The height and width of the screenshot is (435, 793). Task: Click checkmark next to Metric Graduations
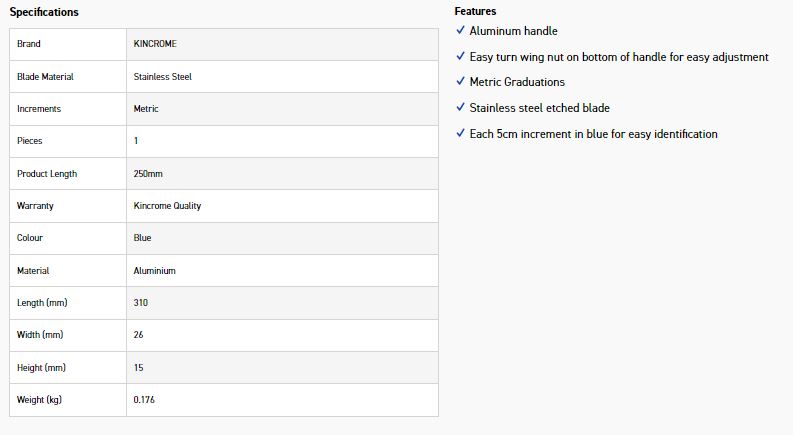click(460, 82)
